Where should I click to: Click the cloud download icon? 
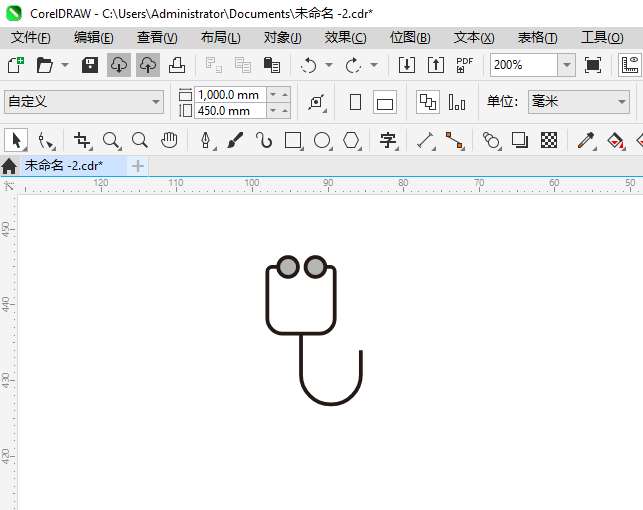pos(119,65)
